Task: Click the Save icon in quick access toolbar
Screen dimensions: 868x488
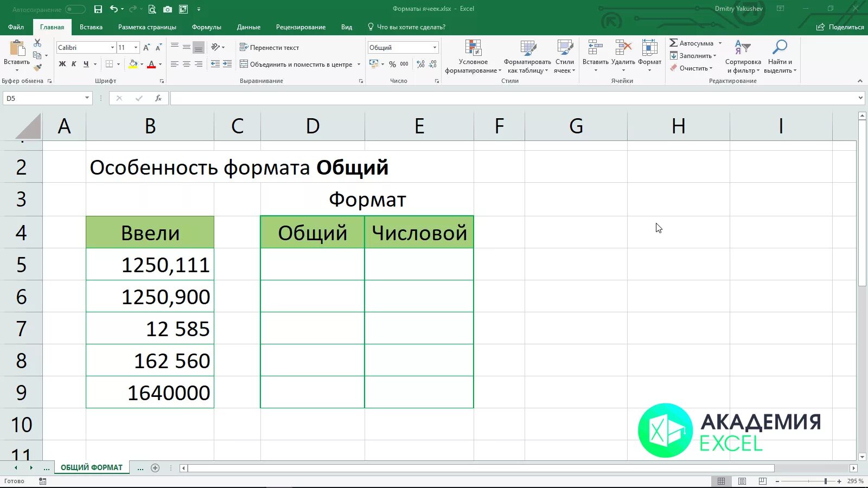Action: pyautogui.click(x=98, y=9)
